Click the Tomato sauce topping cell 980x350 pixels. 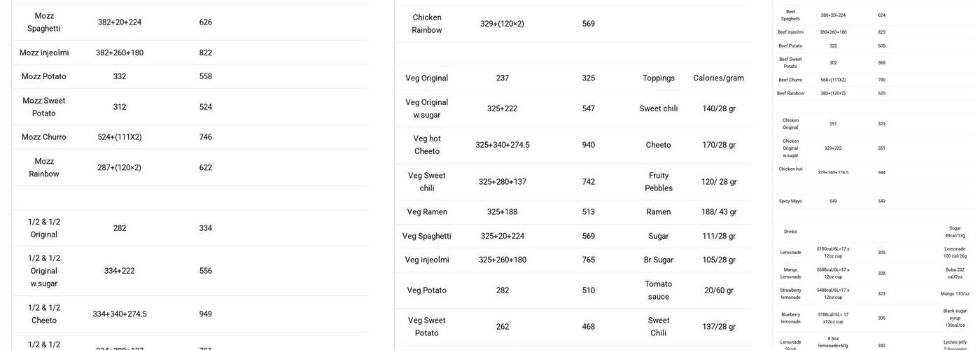click(x=659, y=290)
